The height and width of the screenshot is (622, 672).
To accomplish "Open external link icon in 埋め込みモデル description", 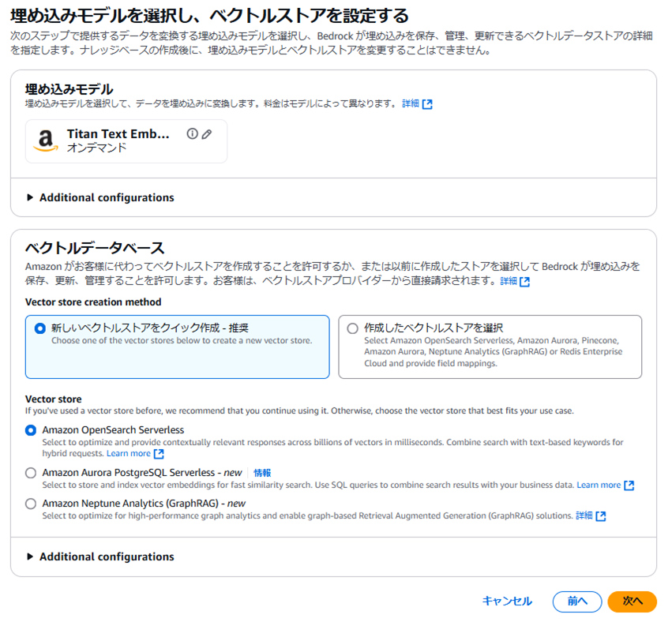I will (x=427, y=104).
